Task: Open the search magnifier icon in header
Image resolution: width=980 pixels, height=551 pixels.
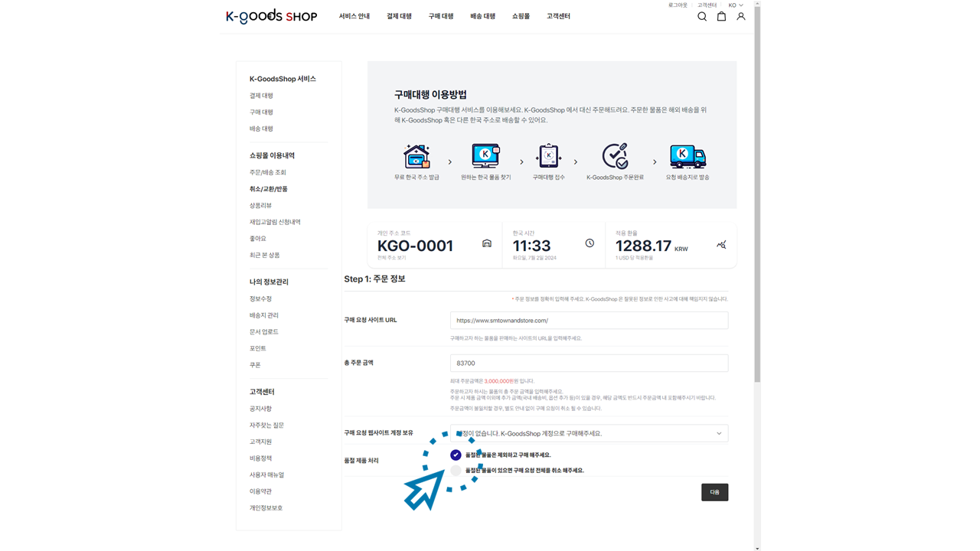Action: pyautogui.click(x=701, y=16)
